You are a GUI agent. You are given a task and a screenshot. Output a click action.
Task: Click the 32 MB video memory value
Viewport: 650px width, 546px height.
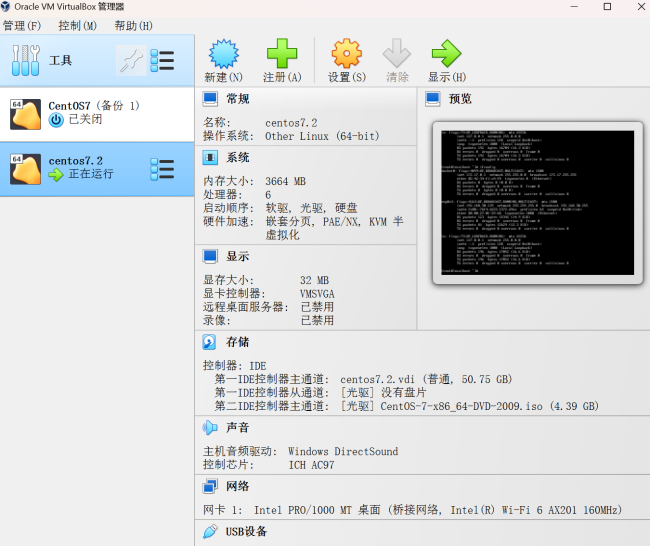click(314, 281)
